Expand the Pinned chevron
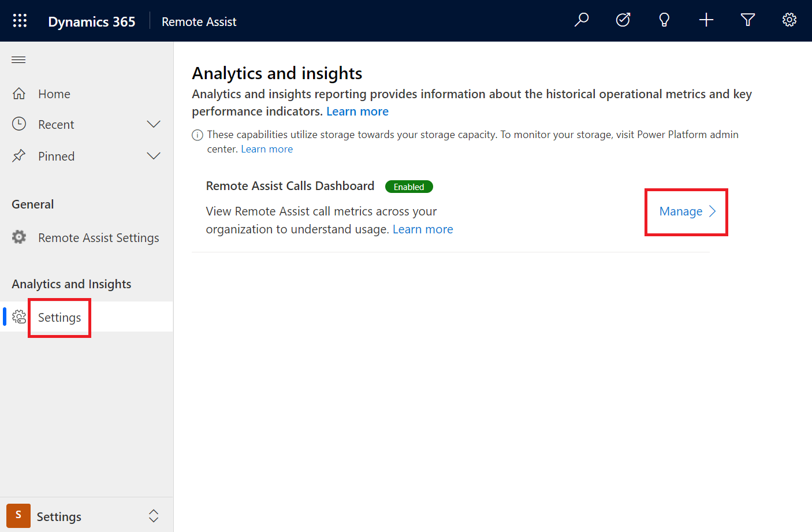The height and width of the screenshot is (532, 812). [154, 156]
